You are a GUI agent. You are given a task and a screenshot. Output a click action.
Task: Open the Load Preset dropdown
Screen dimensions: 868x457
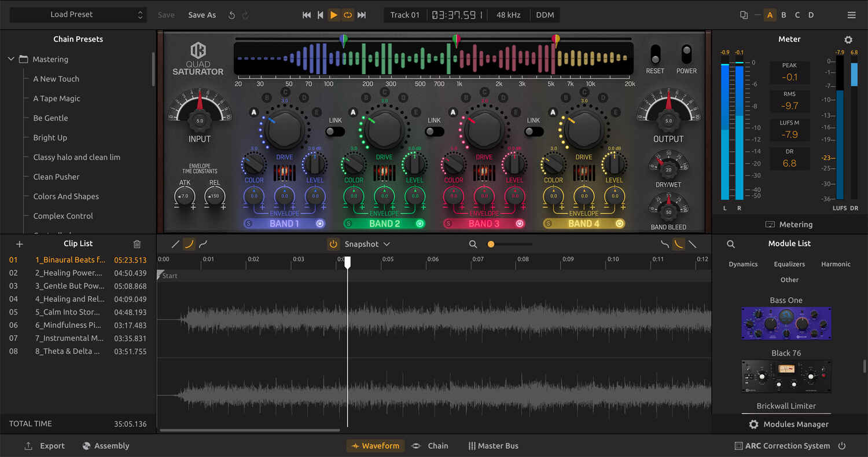coord(78,15)
